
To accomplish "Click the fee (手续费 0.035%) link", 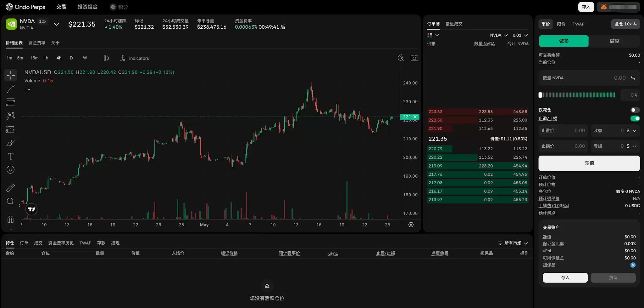I will coord(554,206).
